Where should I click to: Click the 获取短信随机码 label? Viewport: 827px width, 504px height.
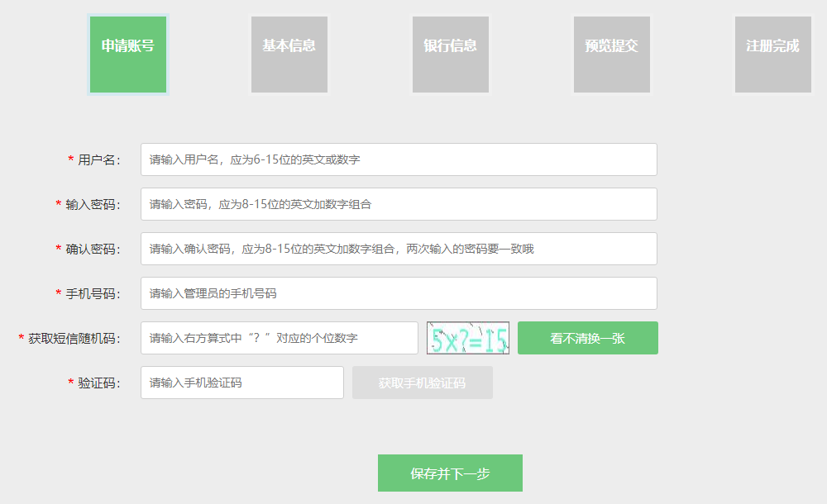(74, 339)
